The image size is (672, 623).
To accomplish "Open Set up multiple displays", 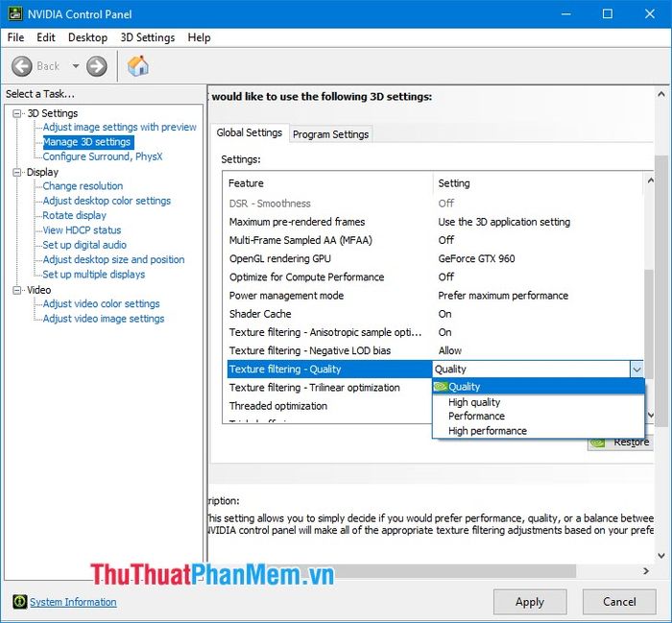I will 94,275.
